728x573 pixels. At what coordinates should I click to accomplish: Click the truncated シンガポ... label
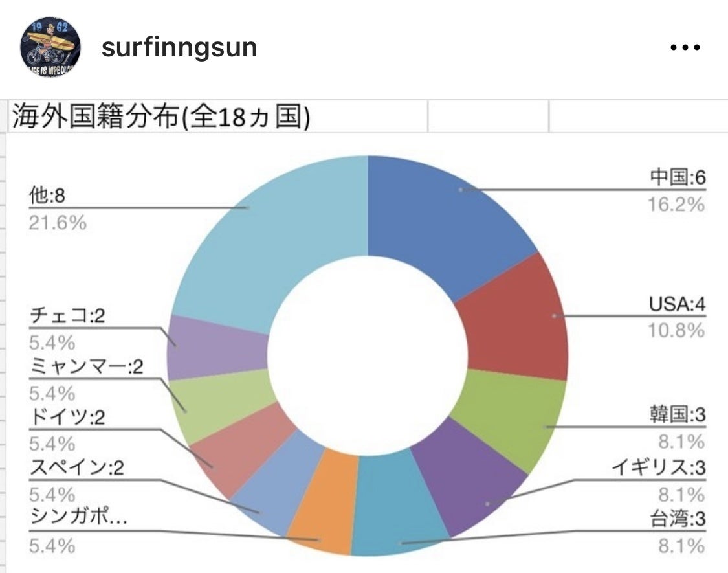coord(76,519)
